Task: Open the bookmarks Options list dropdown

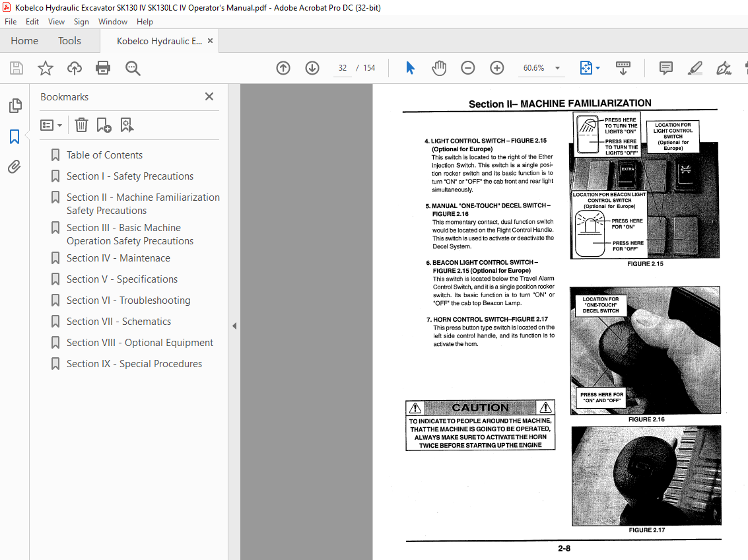Action: (51, 125)
